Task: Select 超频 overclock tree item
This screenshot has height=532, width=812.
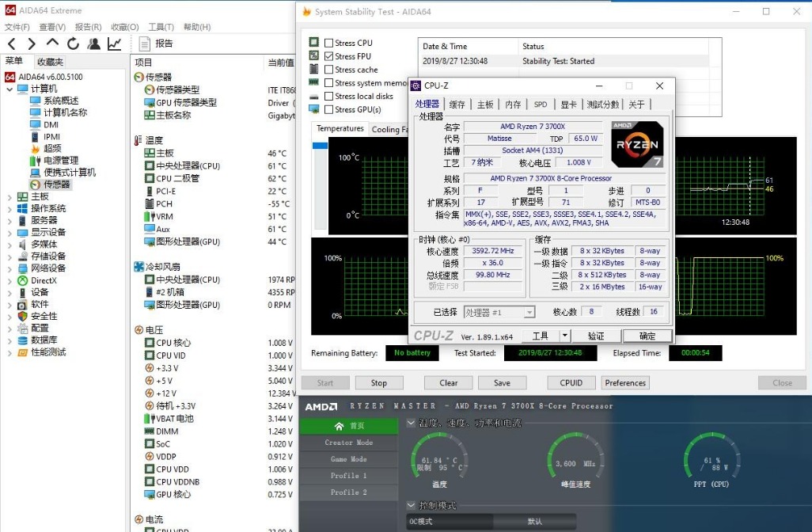Action: (52, 149)
